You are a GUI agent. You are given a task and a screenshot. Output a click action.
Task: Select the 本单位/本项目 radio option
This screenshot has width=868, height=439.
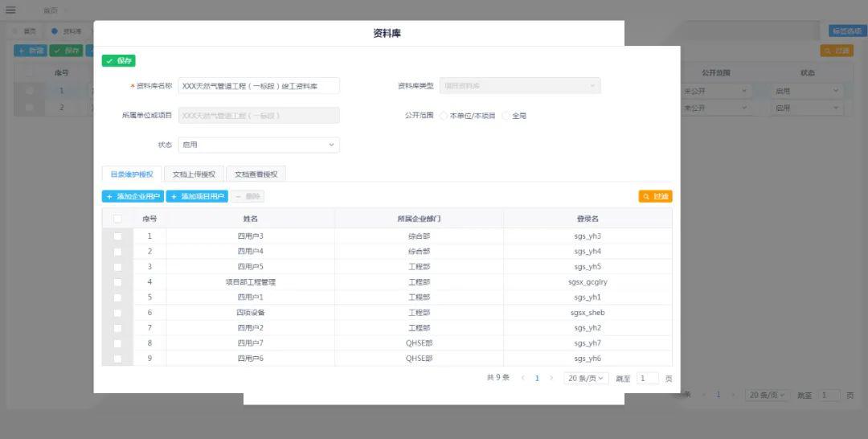point(444,116)
